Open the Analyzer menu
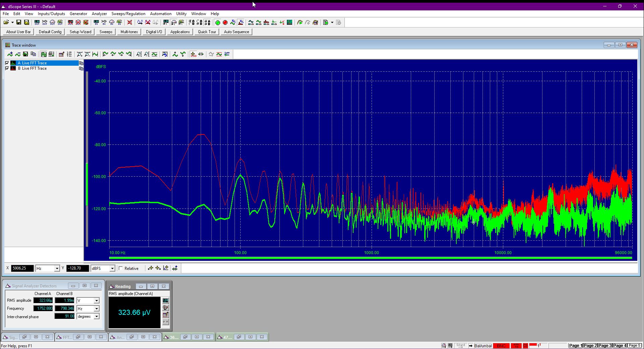644x349 pixels. (x=99, y=14)
